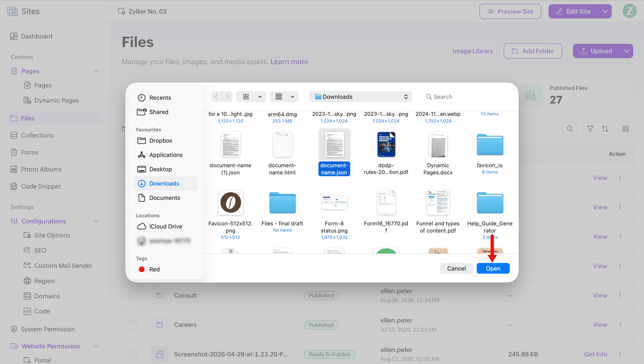Expand the Upload button dropdown arrow
Viewport: 644px width, 364px height.
(x=626, y=51)
